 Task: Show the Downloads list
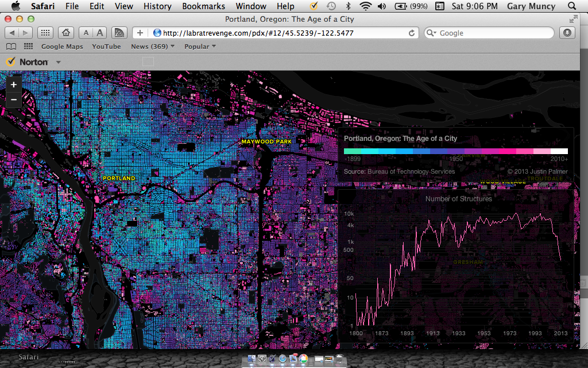click(x=567, y=33)
